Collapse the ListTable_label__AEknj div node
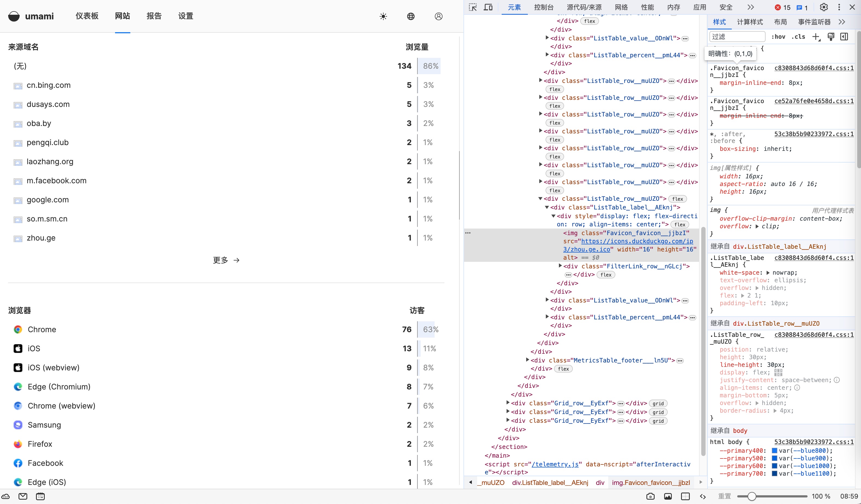 tap(547, 207)
